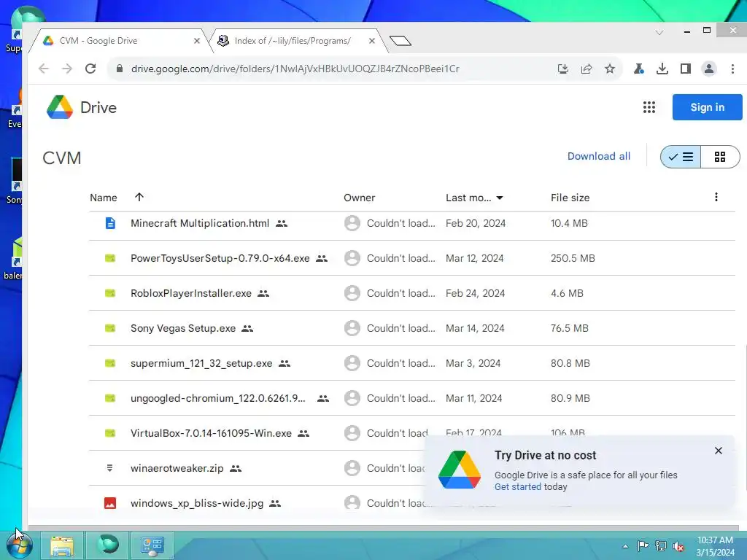Click the browser back arrow
The image size is (747, 560).
44,69
